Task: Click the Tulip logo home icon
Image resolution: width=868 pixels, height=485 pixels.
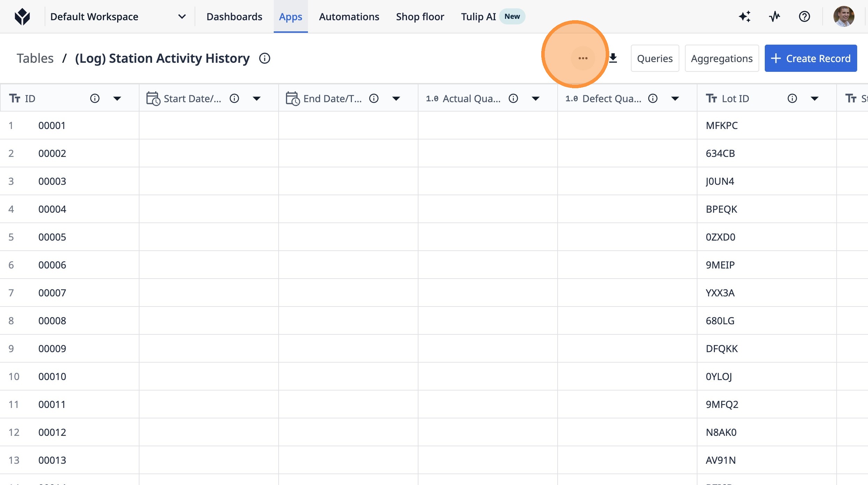Action: coord(22,16)
